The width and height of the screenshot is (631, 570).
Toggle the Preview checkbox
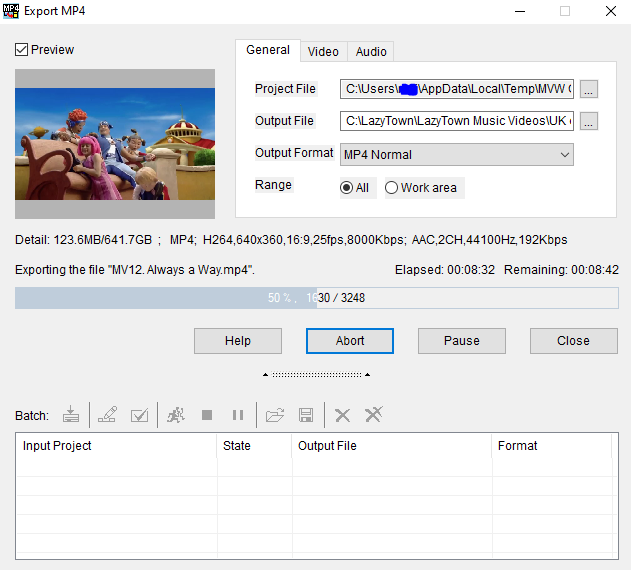(x=21, y=50)
